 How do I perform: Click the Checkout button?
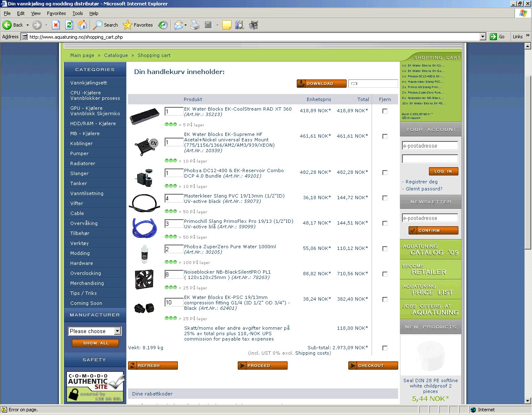pos(373,366)
